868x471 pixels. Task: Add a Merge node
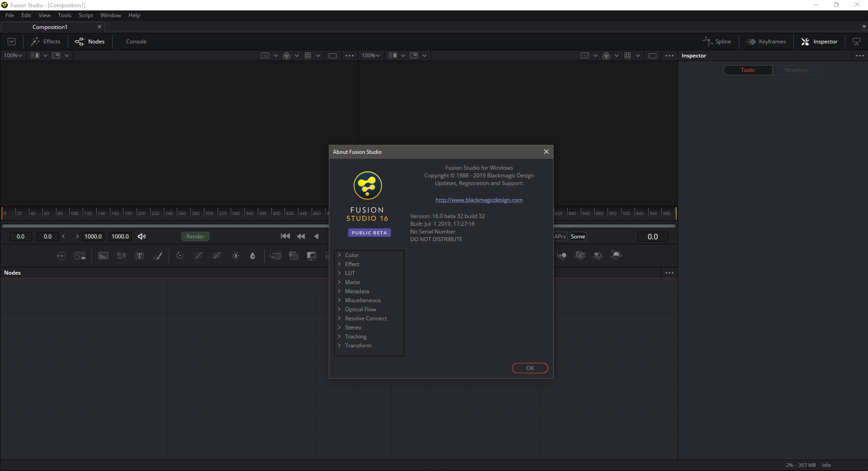coord(275,256)
